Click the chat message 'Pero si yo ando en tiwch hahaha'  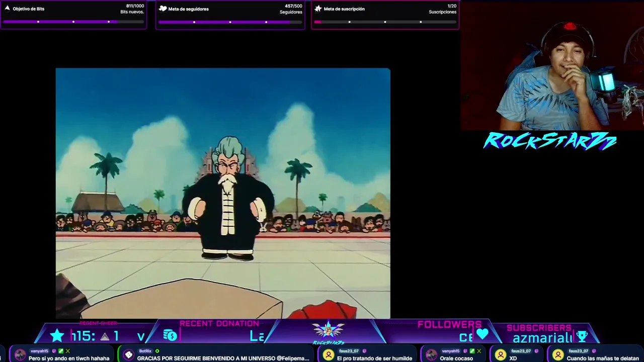(69, 358)
